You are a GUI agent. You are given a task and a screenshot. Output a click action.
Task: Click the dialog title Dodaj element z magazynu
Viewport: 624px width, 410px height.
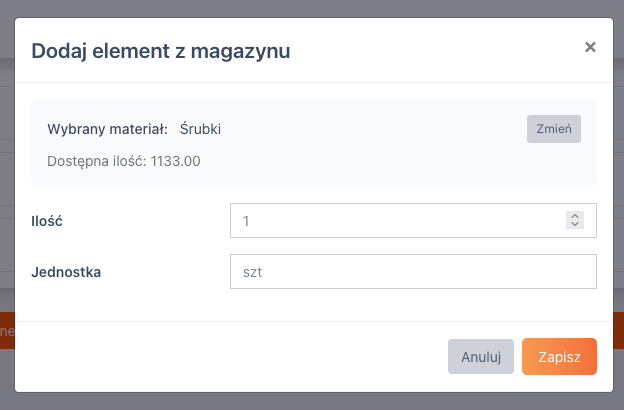(x=161, y=50)
